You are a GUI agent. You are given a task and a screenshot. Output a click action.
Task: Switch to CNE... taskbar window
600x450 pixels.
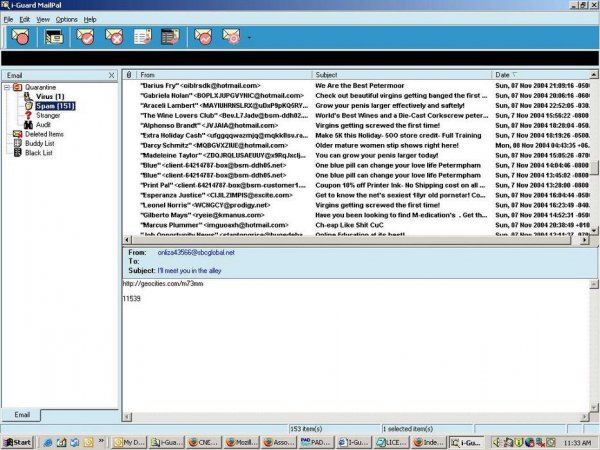click(204, 442)
